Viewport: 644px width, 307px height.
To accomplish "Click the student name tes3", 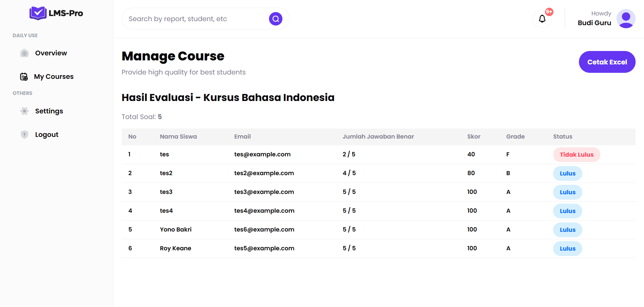I will tap(166, 192).
